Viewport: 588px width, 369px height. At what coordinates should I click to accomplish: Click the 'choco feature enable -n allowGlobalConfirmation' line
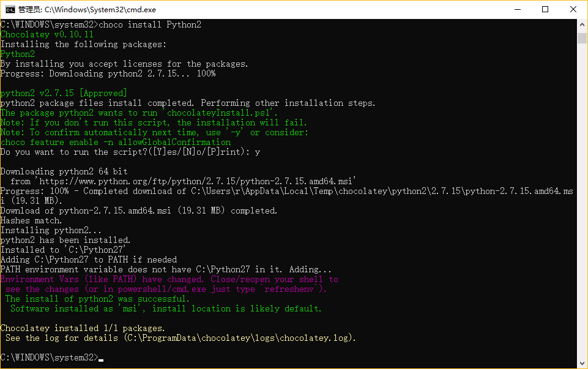[116, 142]
